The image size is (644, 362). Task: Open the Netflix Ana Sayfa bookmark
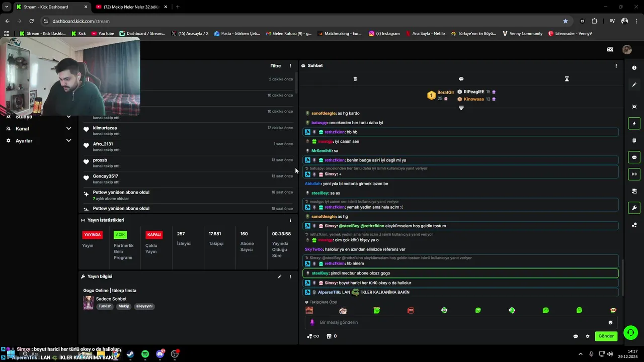pyautogui.click(x=425, y=34)
